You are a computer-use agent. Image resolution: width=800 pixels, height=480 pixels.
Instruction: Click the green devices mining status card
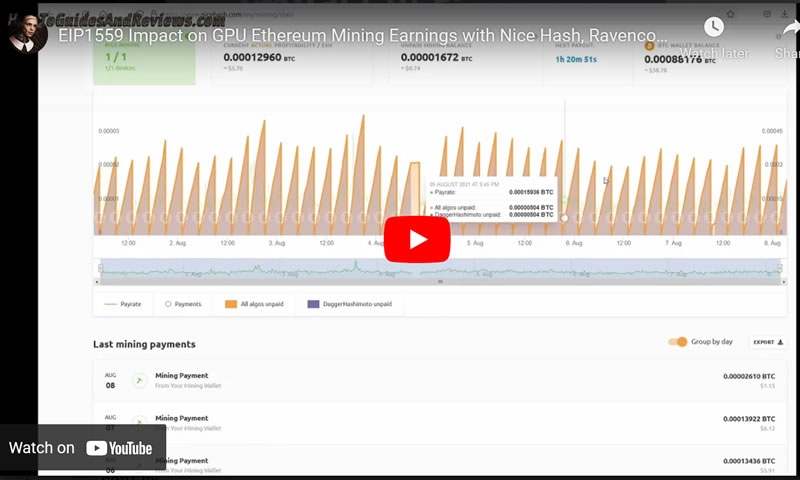click(130, 60)
